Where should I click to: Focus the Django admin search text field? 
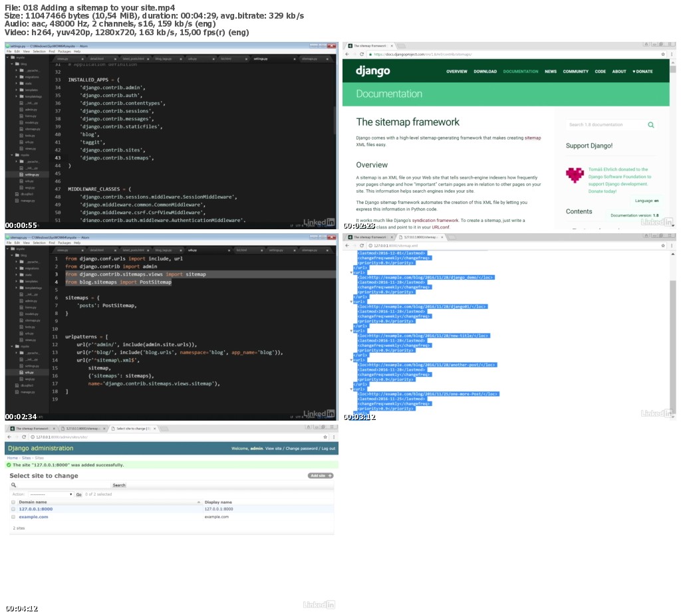tap(65, 485)
